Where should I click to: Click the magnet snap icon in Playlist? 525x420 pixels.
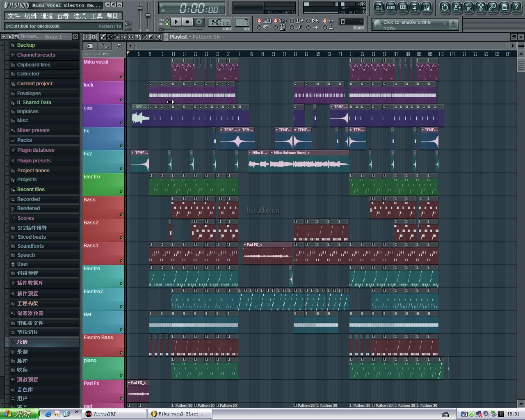(x=94, y=37)
